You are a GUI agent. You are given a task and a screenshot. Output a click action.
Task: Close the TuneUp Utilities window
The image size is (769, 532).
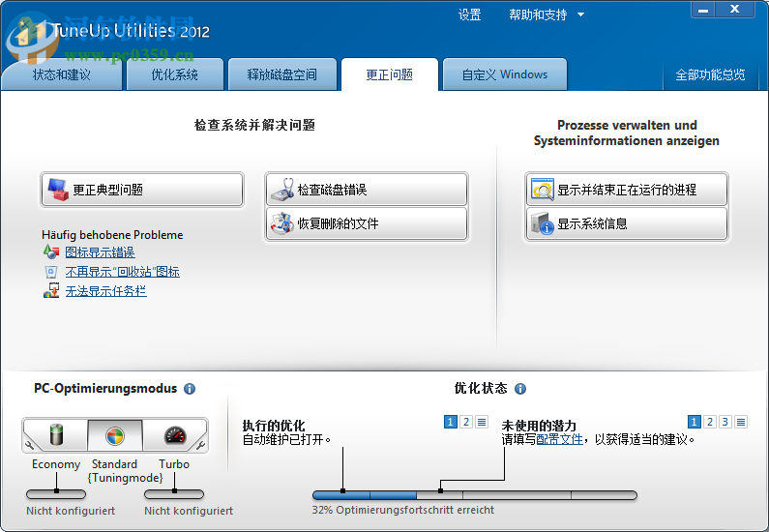tap(735, 10)
